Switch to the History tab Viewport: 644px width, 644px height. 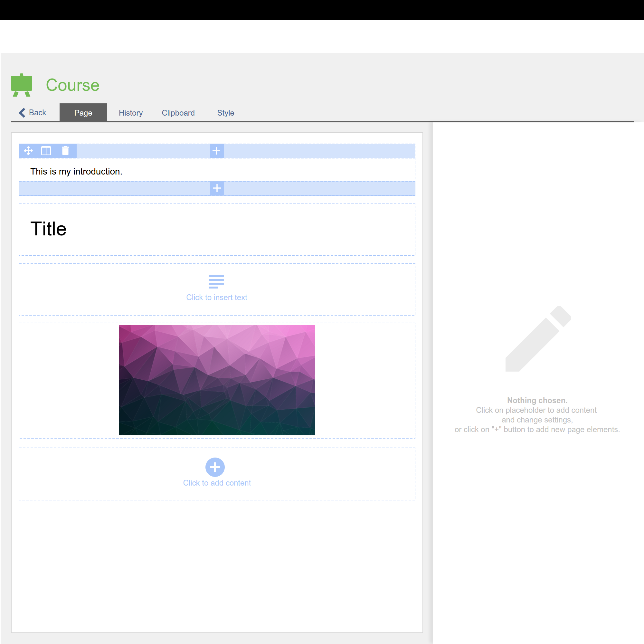[131, 113]
